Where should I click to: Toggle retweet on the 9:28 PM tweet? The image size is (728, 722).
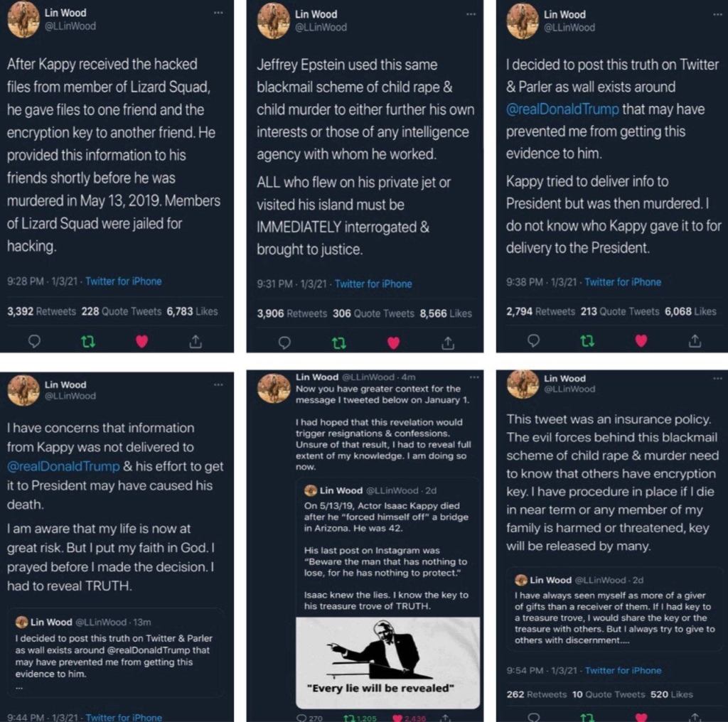pos(88,341)
